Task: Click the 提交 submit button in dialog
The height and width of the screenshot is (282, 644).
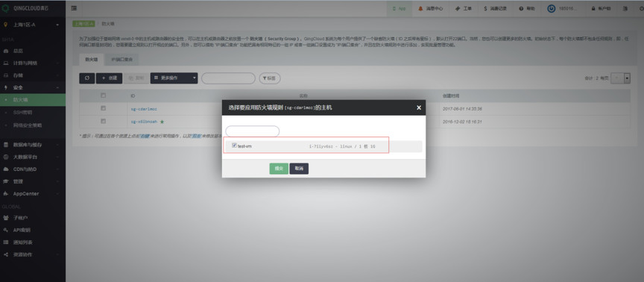Action: (x=279, y=169)
